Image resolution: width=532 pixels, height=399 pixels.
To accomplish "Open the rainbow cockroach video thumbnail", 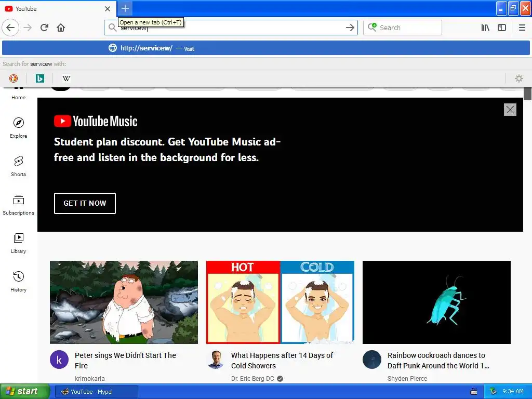I will [436, 302].
